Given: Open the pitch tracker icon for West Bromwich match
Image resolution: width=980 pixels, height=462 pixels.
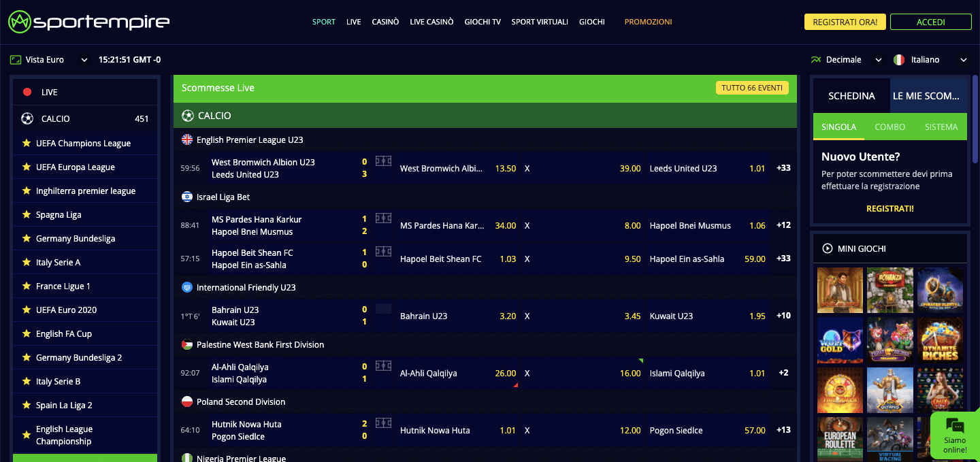Looking at the screenshot, I should pos(382,162).
